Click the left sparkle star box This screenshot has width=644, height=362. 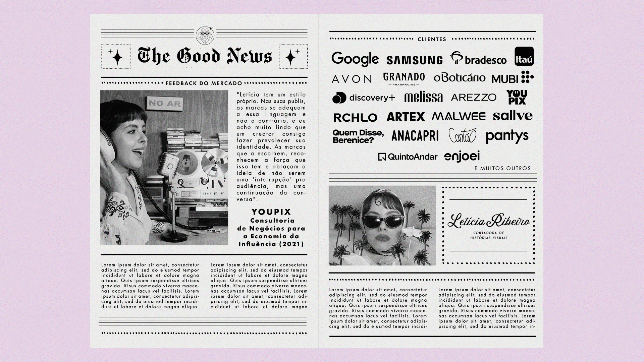(116, 56)
